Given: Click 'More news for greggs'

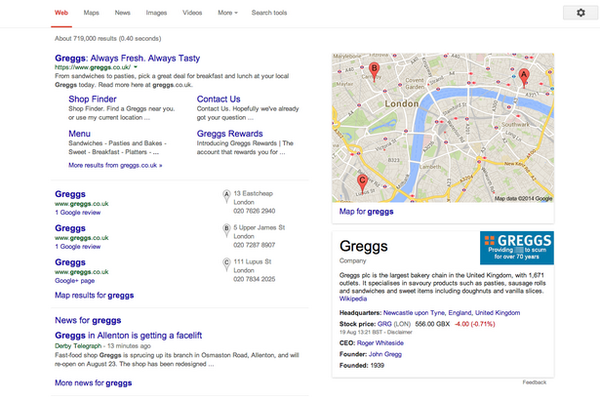Looking at the screenshot, I should 93,383.
